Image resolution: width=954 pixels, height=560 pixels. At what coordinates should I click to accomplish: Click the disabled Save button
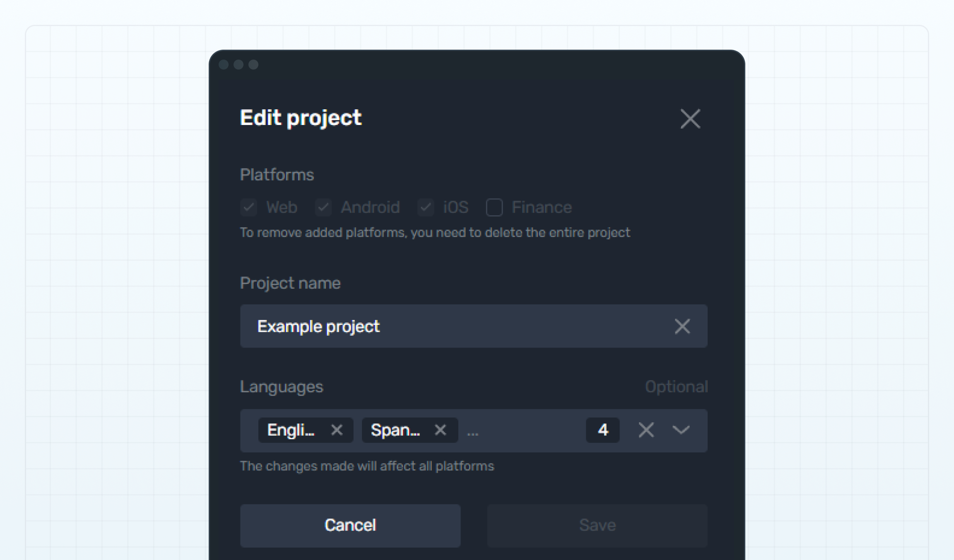click(x=597, y=525)
